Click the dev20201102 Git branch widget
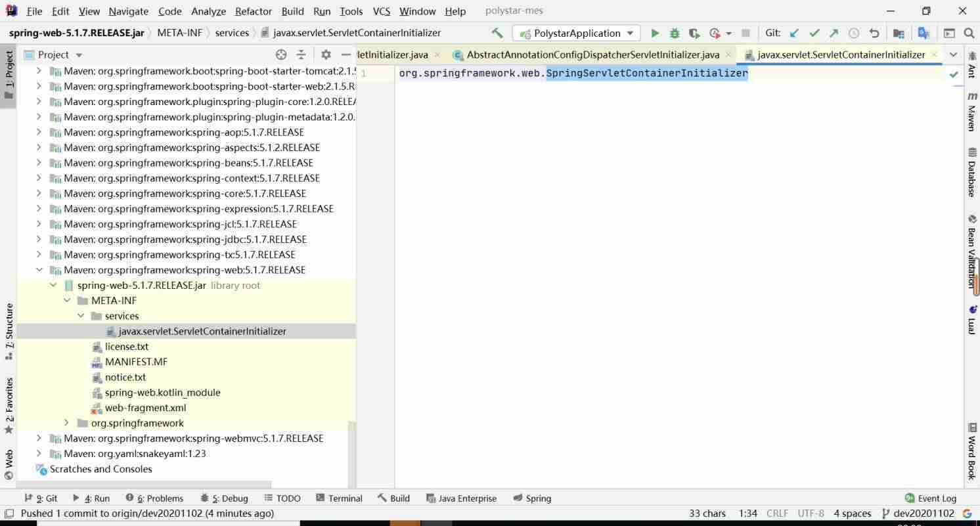980x526 pixels. pos(918,514)
